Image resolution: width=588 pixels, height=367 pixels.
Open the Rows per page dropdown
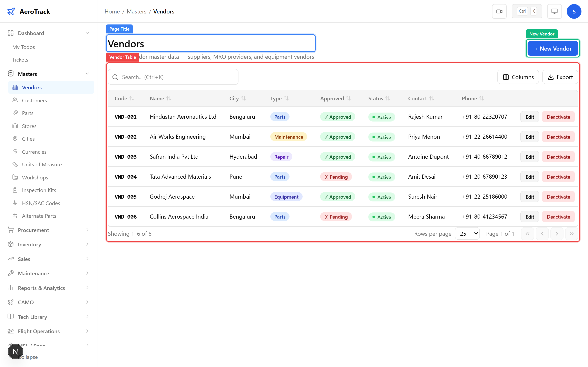coord(467,233)
